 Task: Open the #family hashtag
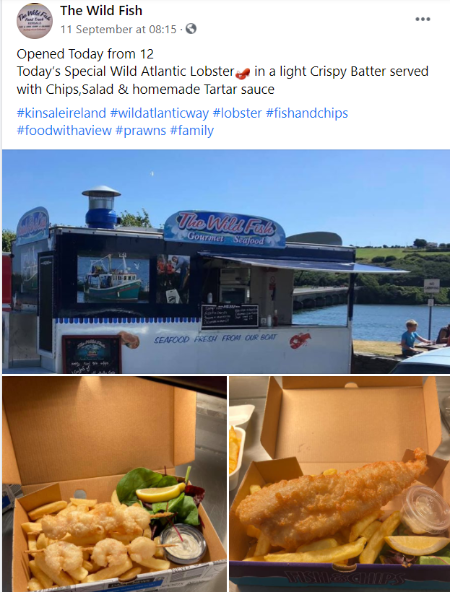pyautogui.click(x=192, y=131)
